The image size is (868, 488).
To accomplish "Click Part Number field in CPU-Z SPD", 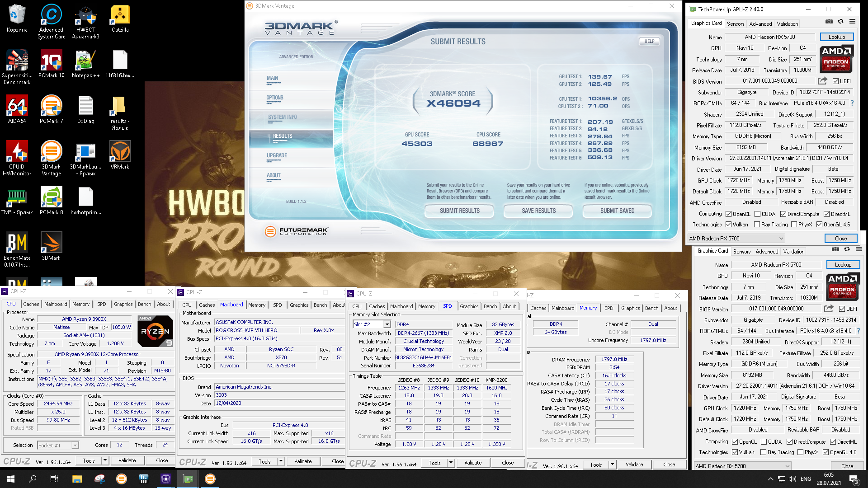I will tap(423, 357).
